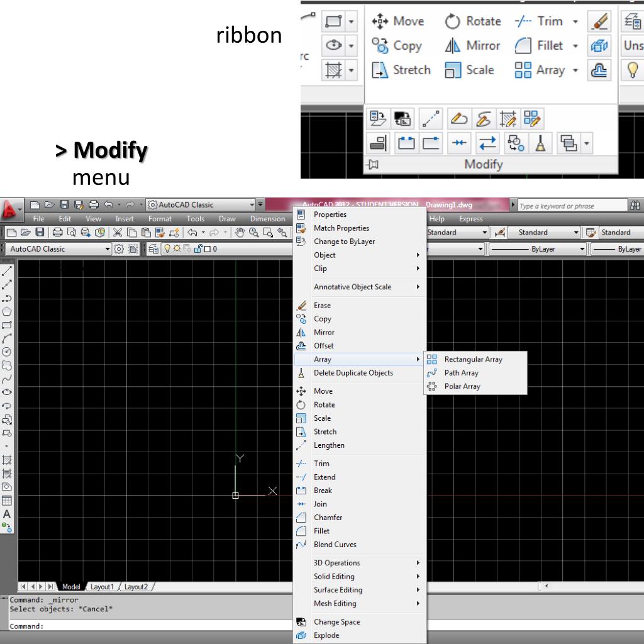Click the Type a keyword search field
Image resolution: width=644 pixels, height=644 pixels.
tap(572, 206)
